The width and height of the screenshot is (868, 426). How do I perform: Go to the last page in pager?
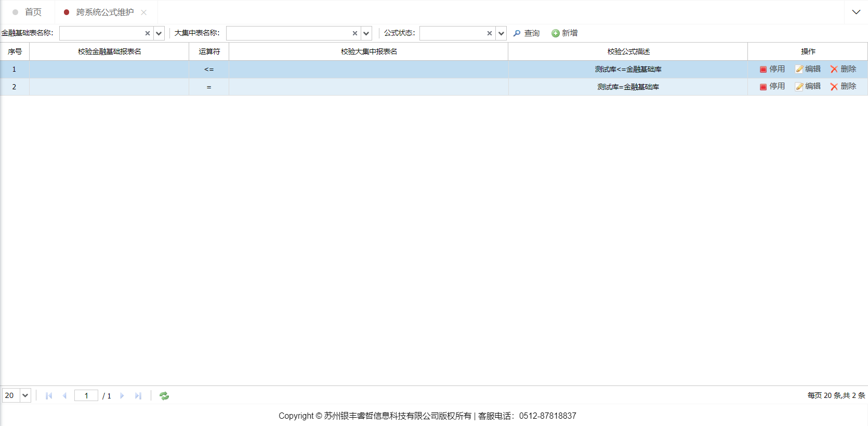coord(138,396)
